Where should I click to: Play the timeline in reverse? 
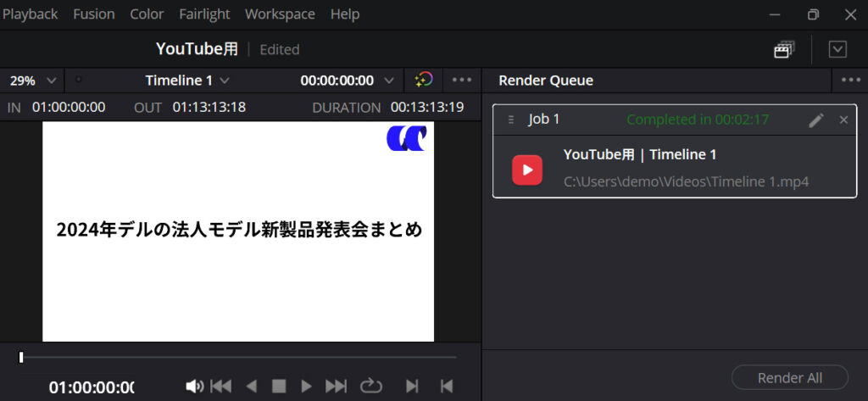251,387
